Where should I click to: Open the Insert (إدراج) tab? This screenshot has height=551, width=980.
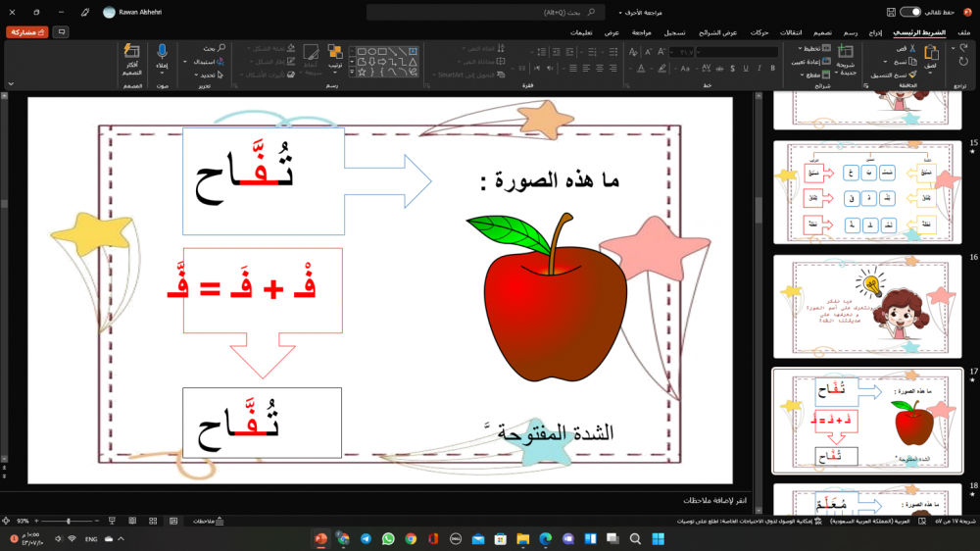click(875, 32)
